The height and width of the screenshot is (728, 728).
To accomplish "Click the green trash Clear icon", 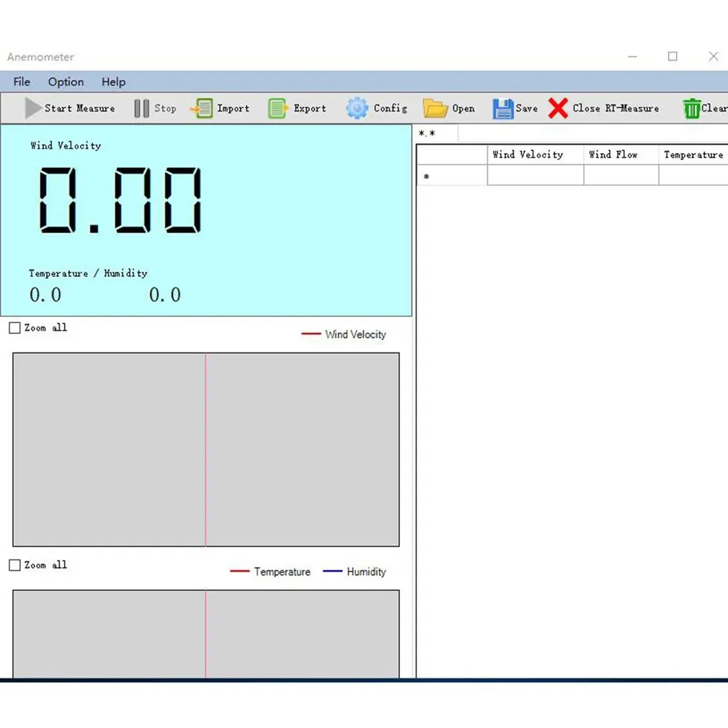I will [691, 108].
